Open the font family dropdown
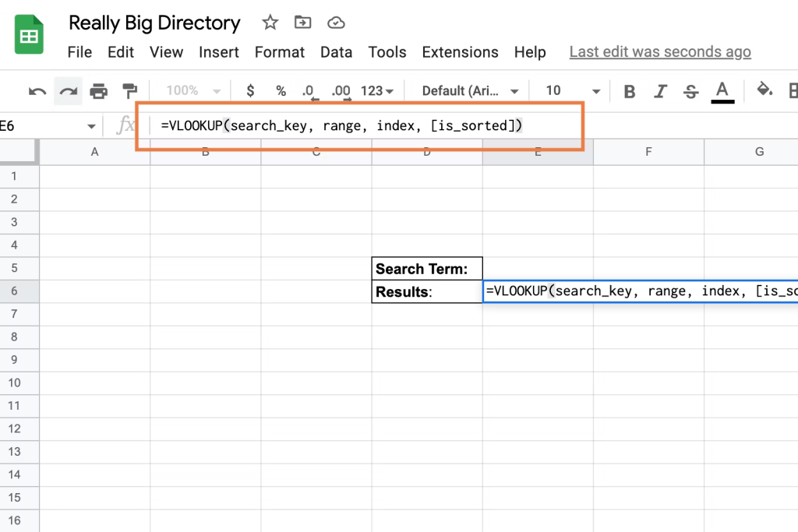 tap(468, 90)
